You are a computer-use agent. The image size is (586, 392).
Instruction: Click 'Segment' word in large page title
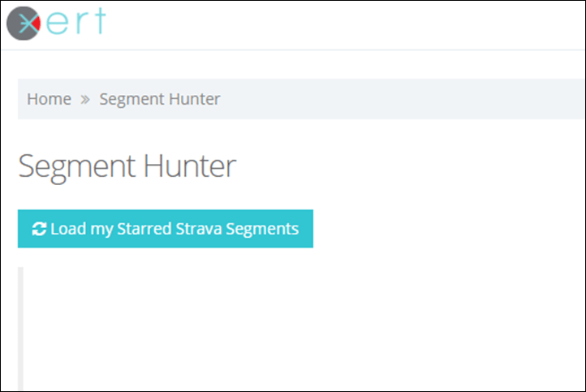pos(77,167)
